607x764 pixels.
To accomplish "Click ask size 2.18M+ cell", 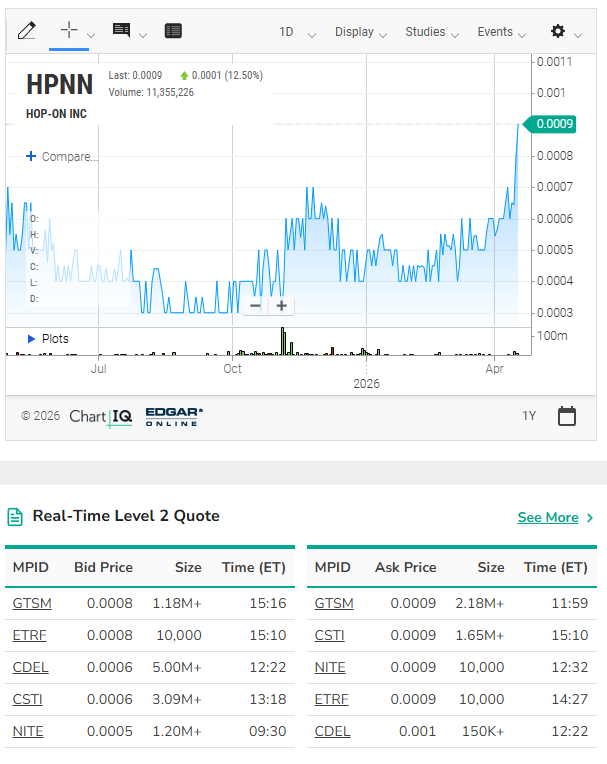I will [x=479, y=603].
